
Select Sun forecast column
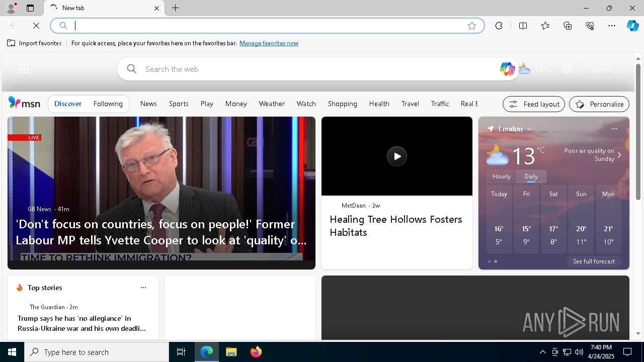(x=581, y=219)
